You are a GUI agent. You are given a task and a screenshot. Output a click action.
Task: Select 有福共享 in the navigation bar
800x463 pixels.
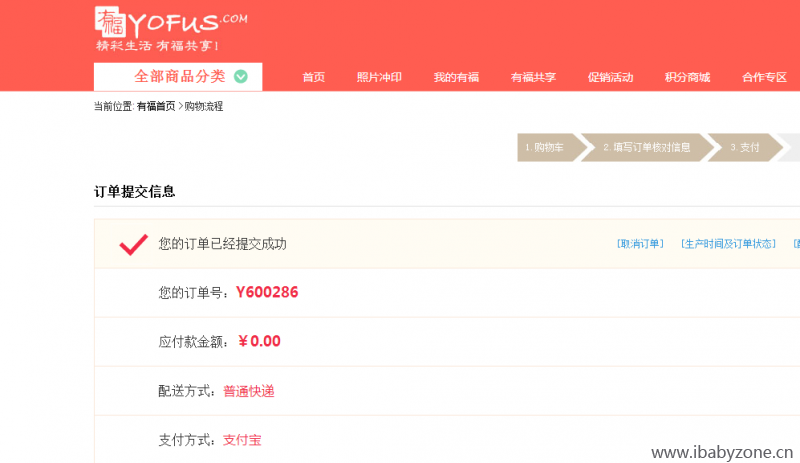click(x=533, y=77)
